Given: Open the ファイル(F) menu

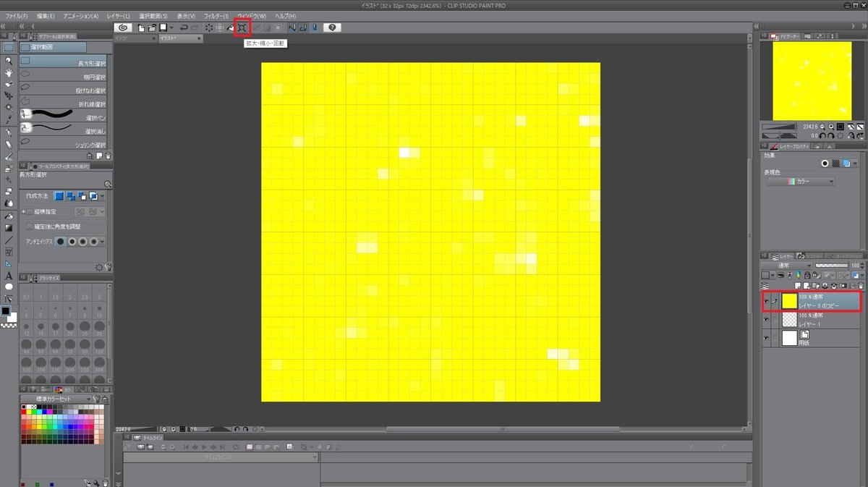Looking at the screenshot, I should 16,15.
